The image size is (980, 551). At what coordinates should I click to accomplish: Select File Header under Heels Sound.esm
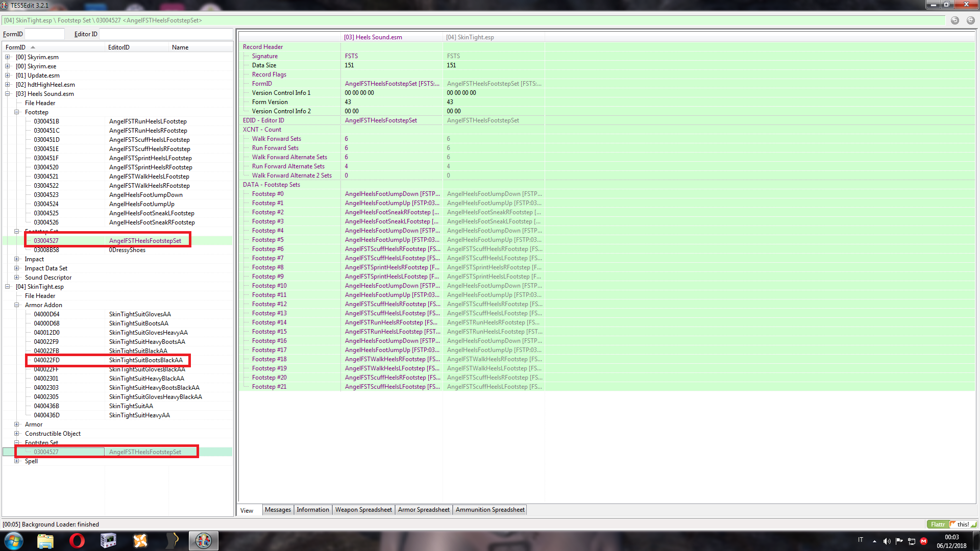coord(40,103)
